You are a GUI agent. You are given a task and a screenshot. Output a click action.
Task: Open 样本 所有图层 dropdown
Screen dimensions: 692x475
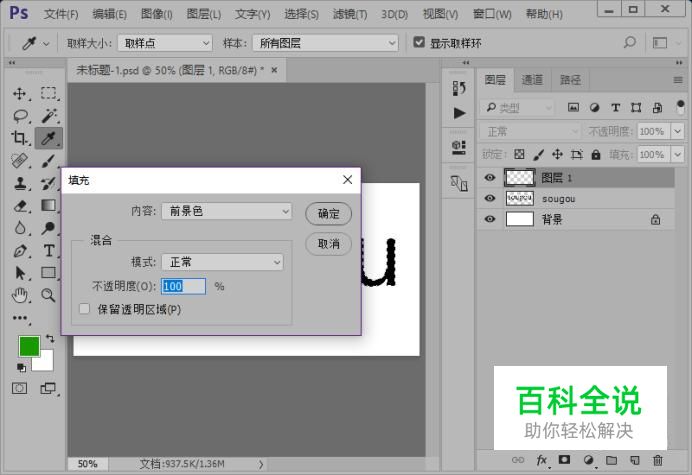pos(325,43)
